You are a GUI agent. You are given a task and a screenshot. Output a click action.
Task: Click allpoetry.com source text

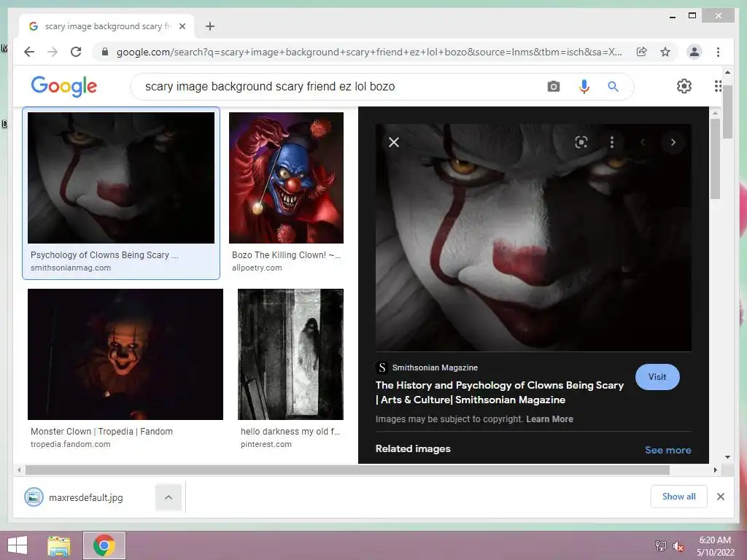point(257,268)
